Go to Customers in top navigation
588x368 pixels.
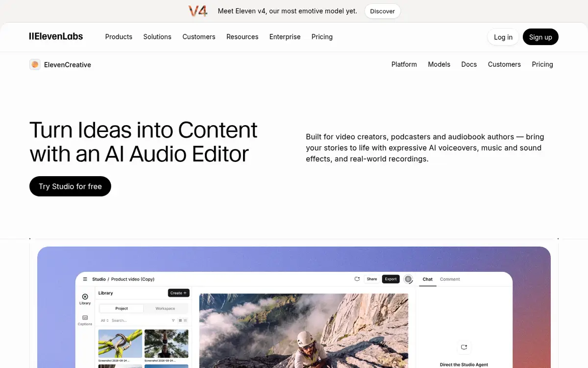[x=199, y=37]
